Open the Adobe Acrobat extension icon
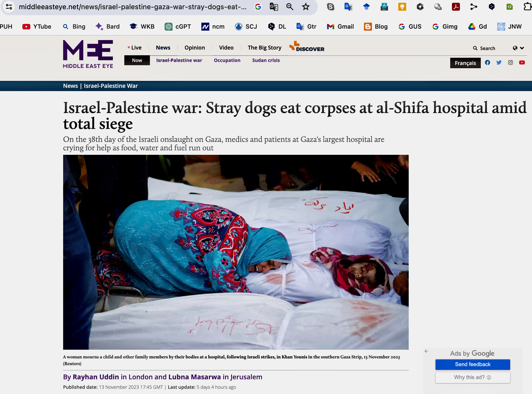The width and height of the screenshot is (532, 394). pyautogui.click(x=456, y=7)
